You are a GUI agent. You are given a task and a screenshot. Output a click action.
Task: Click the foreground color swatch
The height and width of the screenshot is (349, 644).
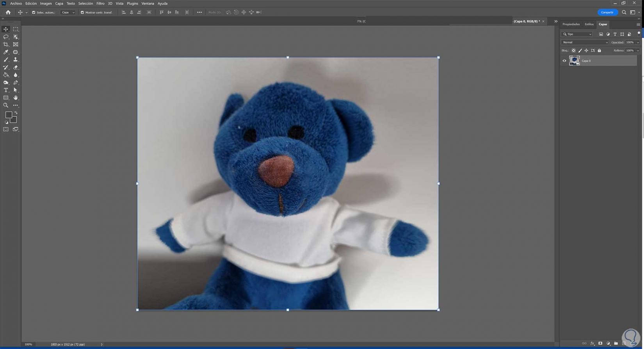click(9, 115)
